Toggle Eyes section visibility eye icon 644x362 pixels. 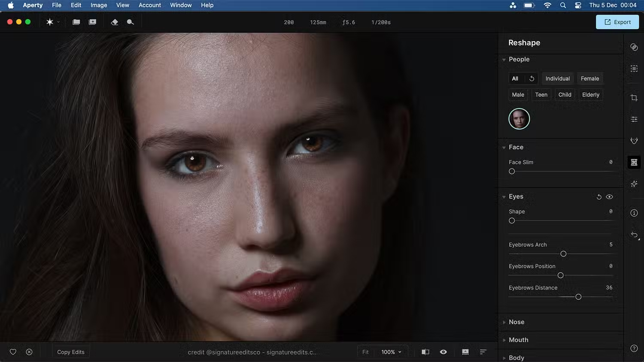[609, 197]
